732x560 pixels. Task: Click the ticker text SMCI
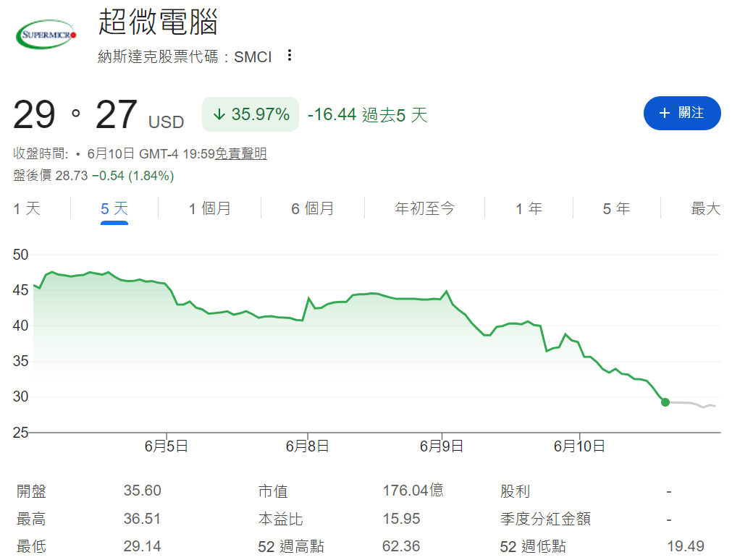tap(253, 57)
